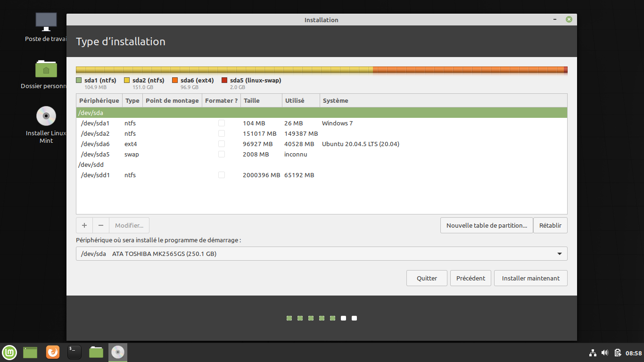Open the terminal from the taskbar
This screenshot has width=644, height=362.
coord(74,352)
